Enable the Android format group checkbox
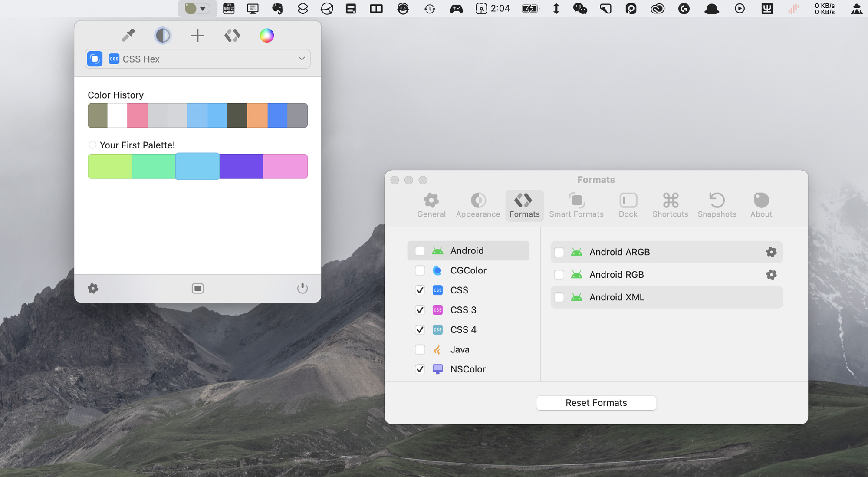This screenshot has width=868, height=477. pos(420,250)
